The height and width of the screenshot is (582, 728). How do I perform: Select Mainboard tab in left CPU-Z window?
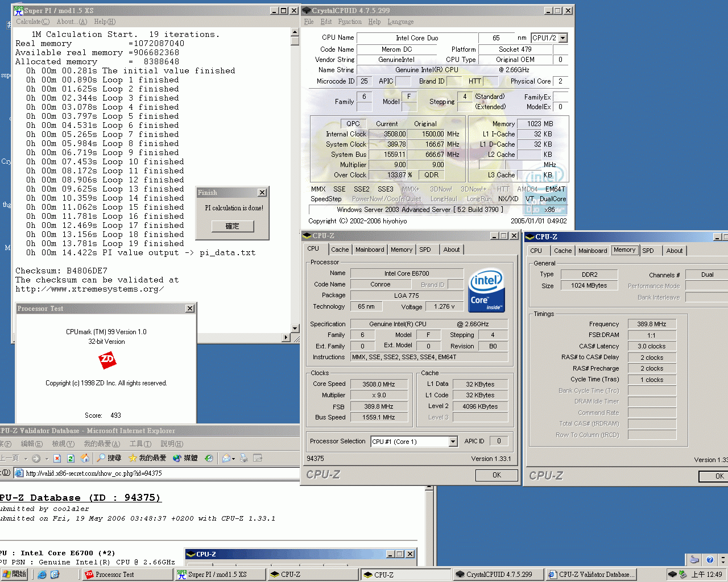[370, 250]
